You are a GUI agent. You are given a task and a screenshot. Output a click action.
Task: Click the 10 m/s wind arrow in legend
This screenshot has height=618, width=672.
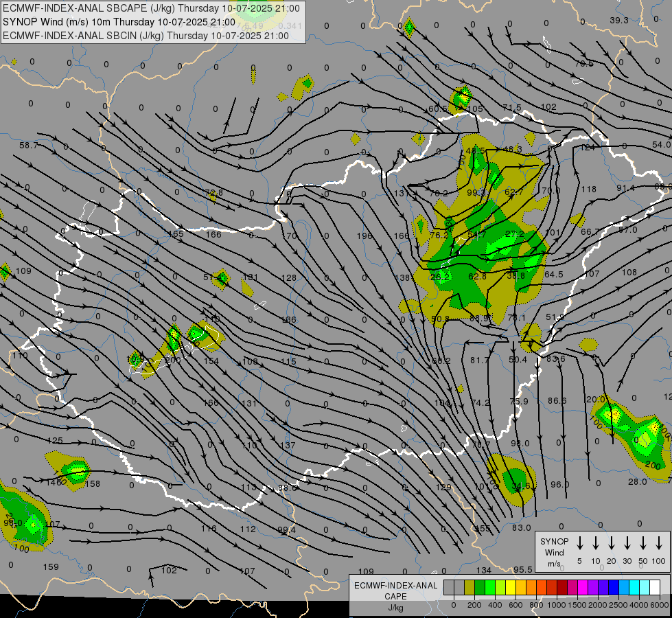[596, 543]
